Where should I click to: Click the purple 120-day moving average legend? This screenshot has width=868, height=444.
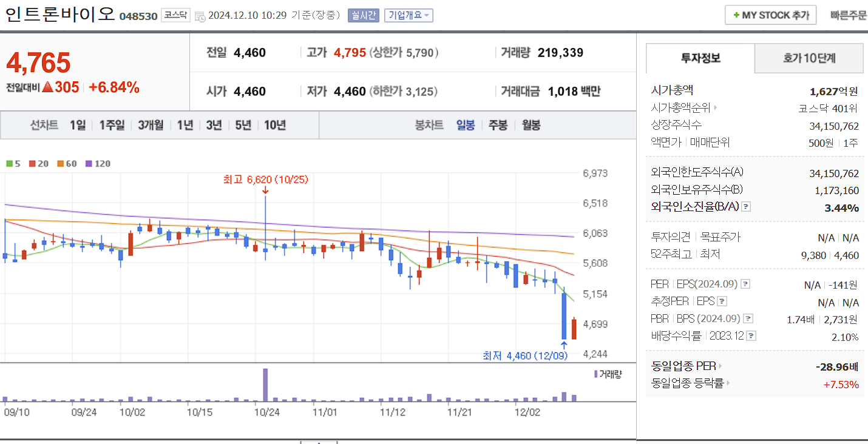point(98,164)
